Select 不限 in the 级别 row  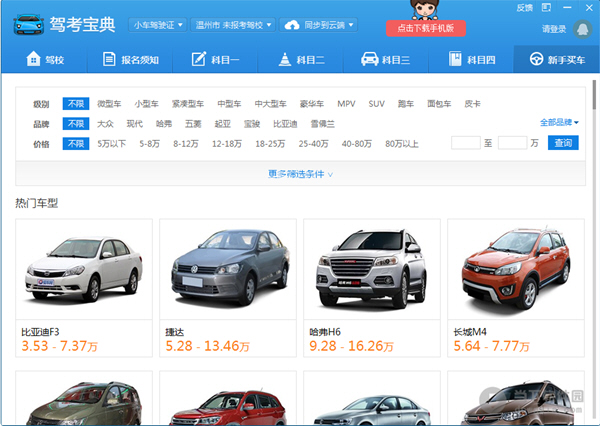pos(76,103)
